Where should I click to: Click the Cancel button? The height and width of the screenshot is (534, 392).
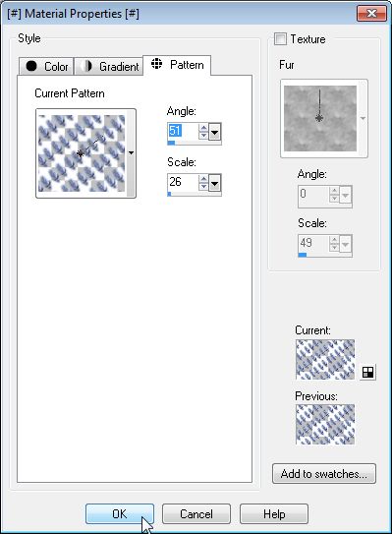[x=196, y=514]
